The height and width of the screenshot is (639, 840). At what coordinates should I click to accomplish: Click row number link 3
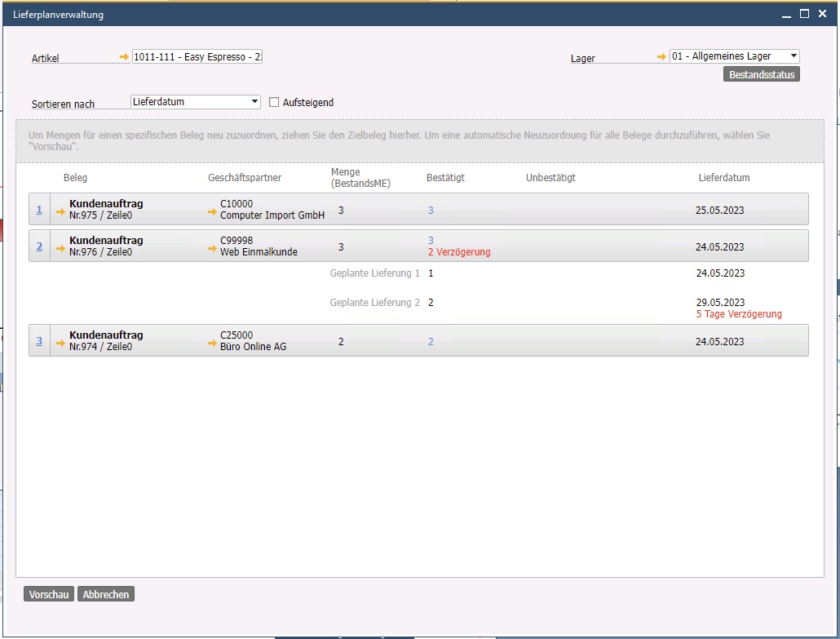click(39, 341)
